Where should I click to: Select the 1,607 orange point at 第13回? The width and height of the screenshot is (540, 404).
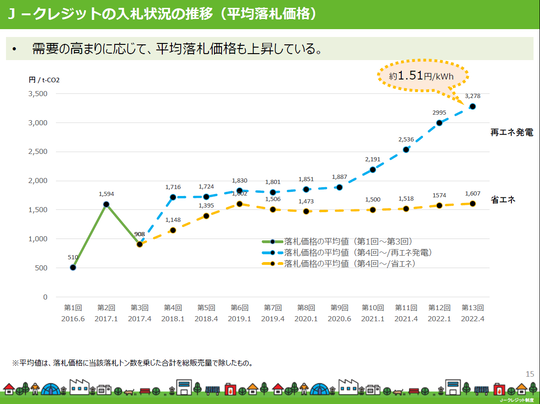click(472, 204)
